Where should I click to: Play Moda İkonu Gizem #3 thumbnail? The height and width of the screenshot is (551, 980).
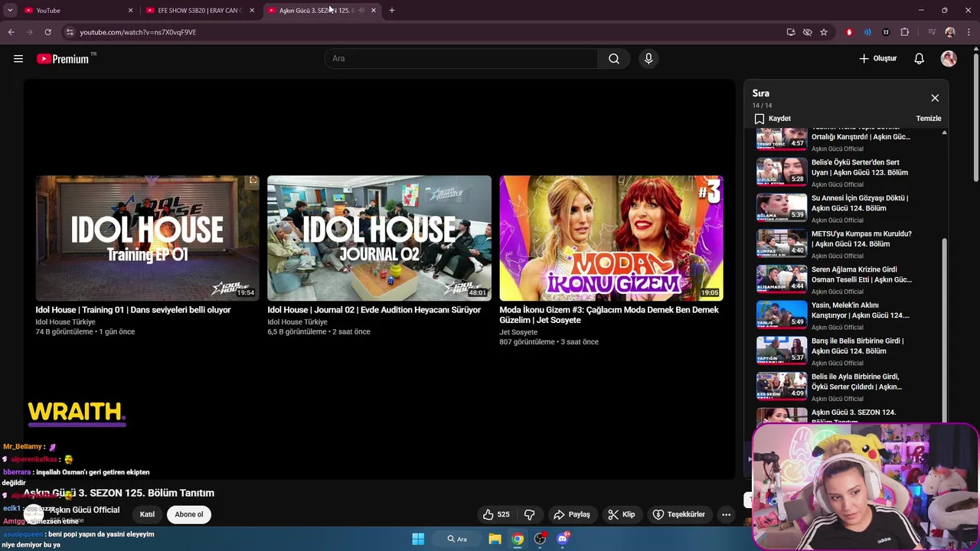pyautogui.click(x=611, y=238)
